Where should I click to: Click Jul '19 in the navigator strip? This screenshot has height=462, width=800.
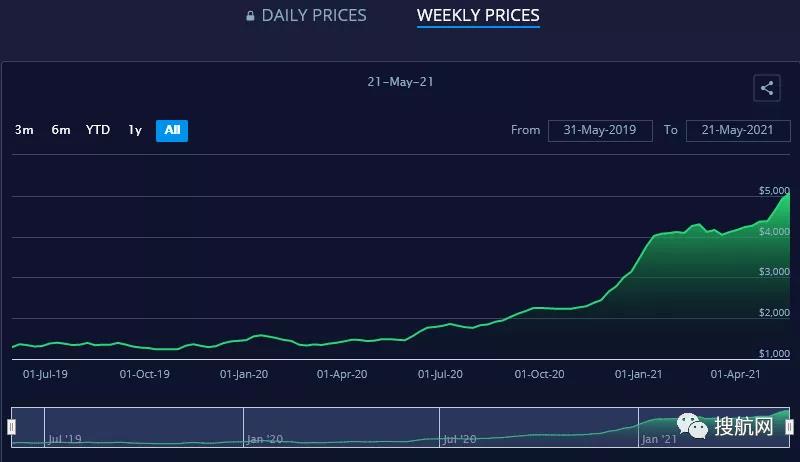pyautogui.click(x=65, y=438)
